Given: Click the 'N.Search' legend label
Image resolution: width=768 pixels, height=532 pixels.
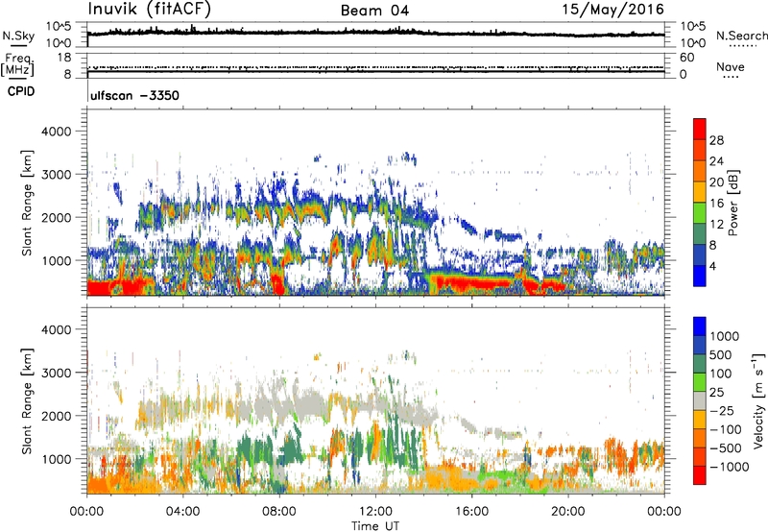Looking at the screenshot, I should [x=741, y=36].
